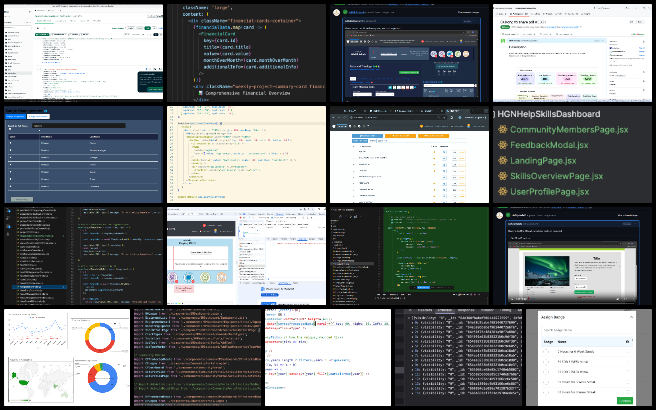This screenshot has height=410, width=656.
Task: Open the cream-colored code editor thumbnail
Action: coord(246,154)
